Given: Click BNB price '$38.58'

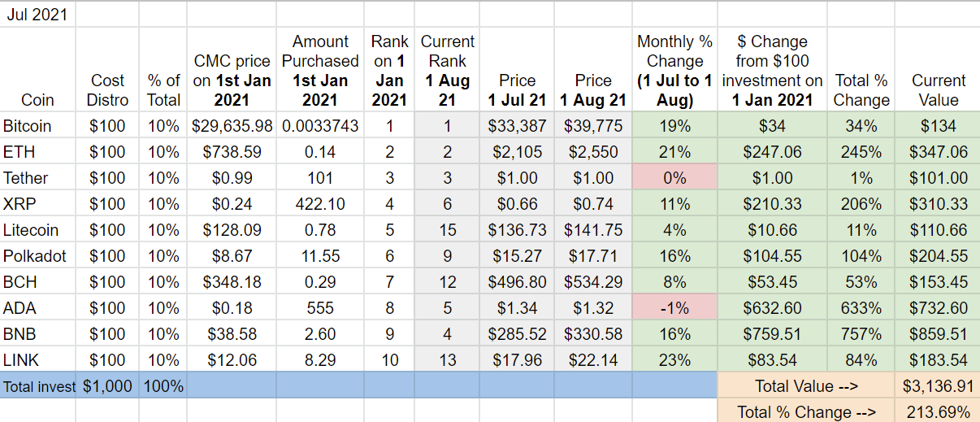Looking at the screenshot, I should (x=232, y=334).
